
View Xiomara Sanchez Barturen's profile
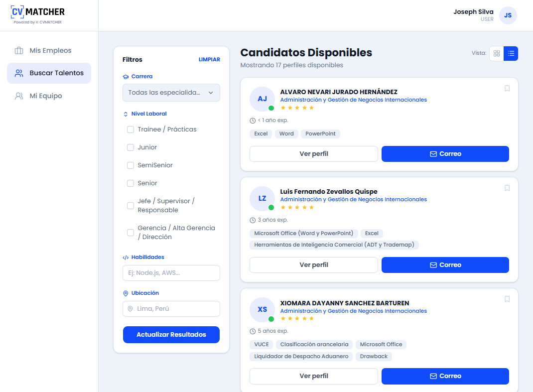[314, 376]
